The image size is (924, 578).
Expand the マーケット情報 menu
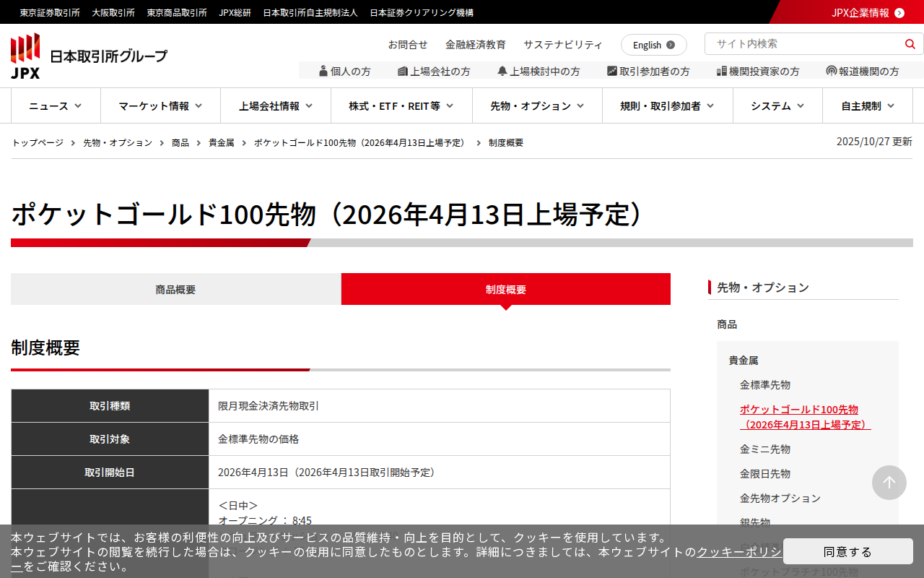click(x=160, y=105)
